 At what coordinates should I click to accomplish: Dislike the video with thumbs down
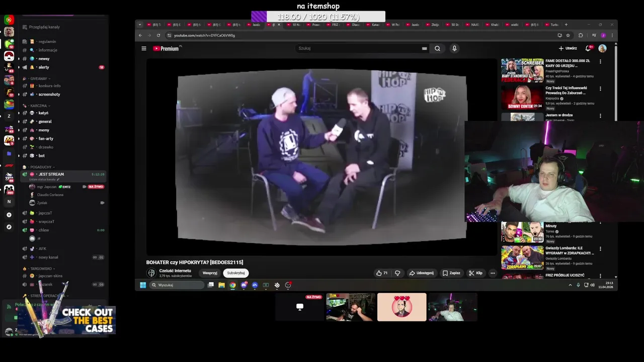tap(397, 273)
